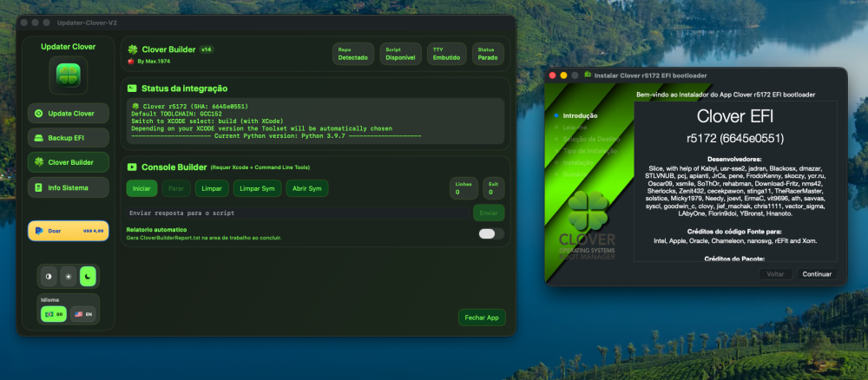Open the Update Clover sidebar section
Screen dimensions: 868x380
click(x=68, y=114)
